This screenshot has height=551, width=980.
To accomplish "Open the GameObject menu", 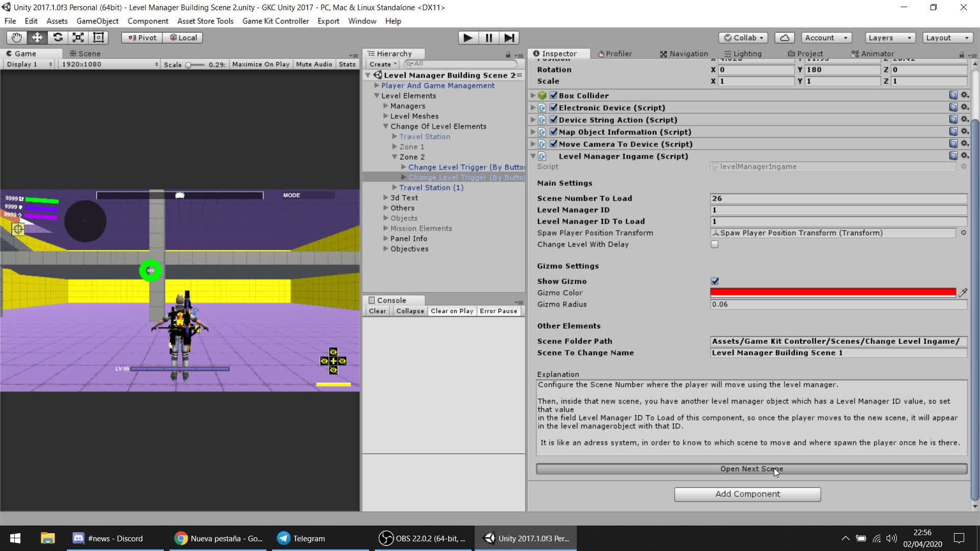I will pos(97,21).
